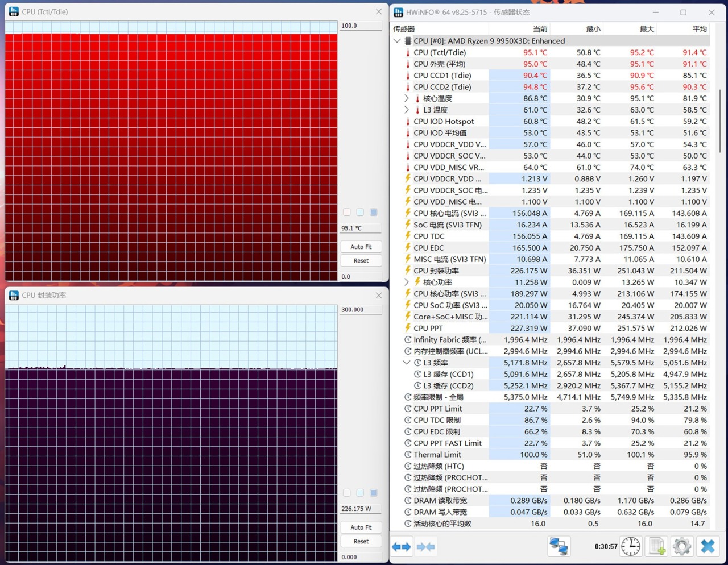
Task: Close the CPU 封装功率 graph window
Action: 378,295
